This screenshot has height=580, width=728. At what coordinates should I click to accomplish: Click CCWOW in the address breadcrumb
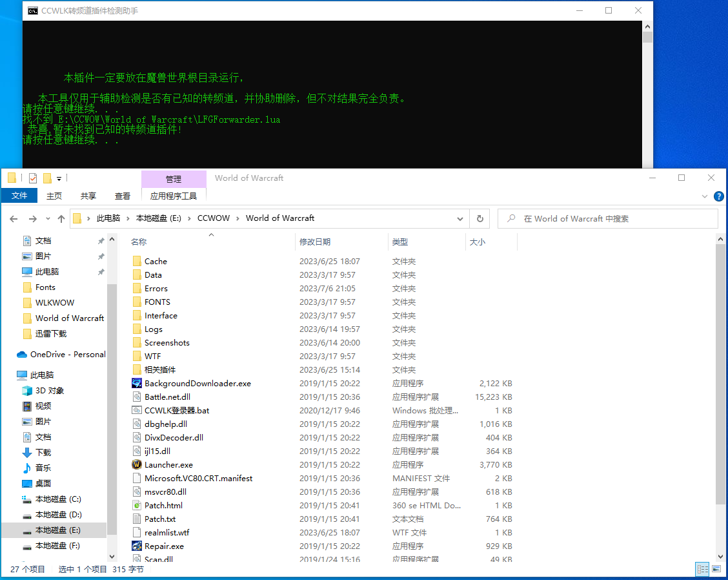pyautogui.click(x=214, y=218)
